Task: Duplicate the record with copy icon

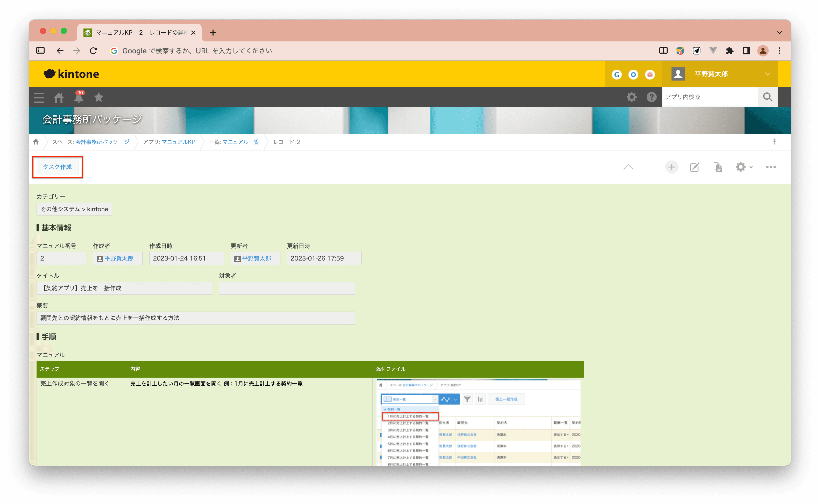Action: [718, 167]
